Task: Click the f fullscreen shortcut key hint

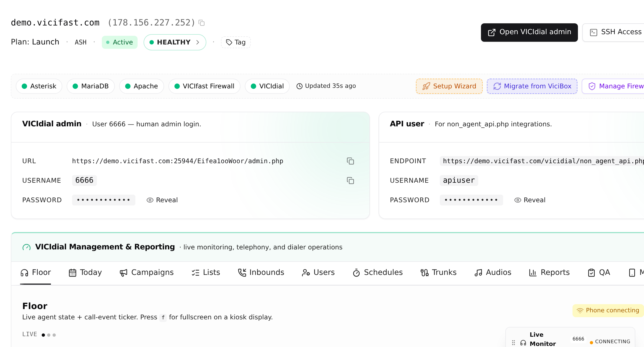Action: tap(163, 317)
